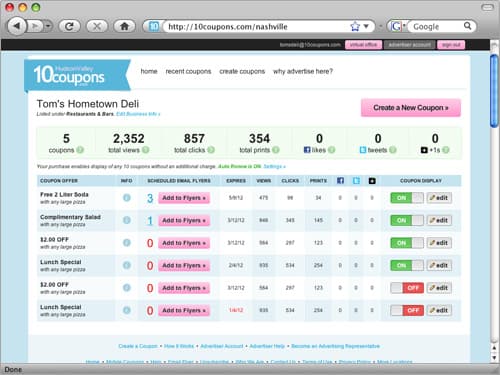Edit the last Lunch Special coupon
Screen dimensions: 500x375
(x=439, y=310)
